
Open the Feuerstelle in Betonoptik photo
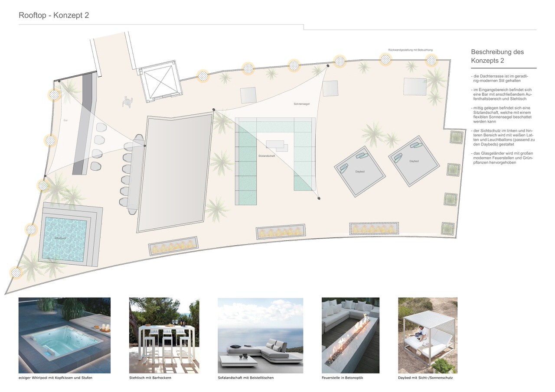tap(350, 335)
